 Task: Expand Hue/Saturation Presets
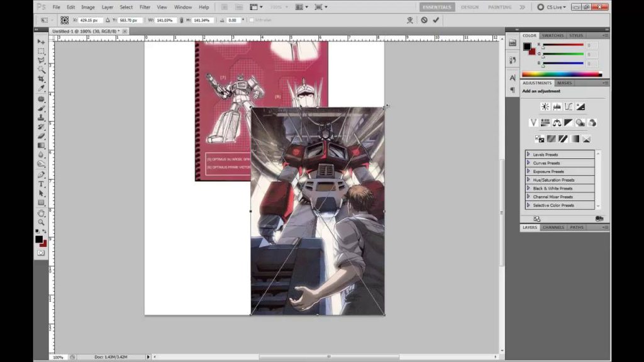pyautogui.click(x=528, y=180)
